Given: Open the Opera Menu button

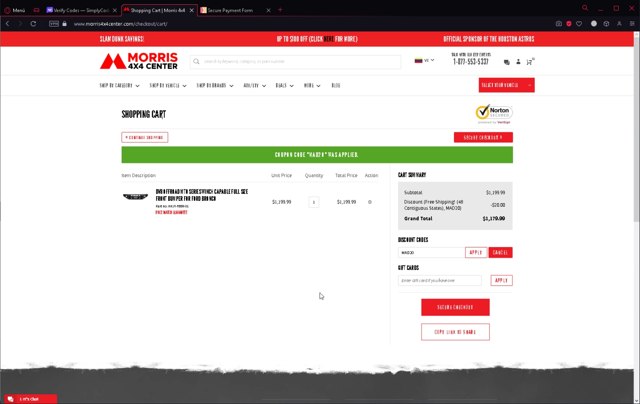Looking at the screenshot, I should pyautogui.click(x=15, y=10).
